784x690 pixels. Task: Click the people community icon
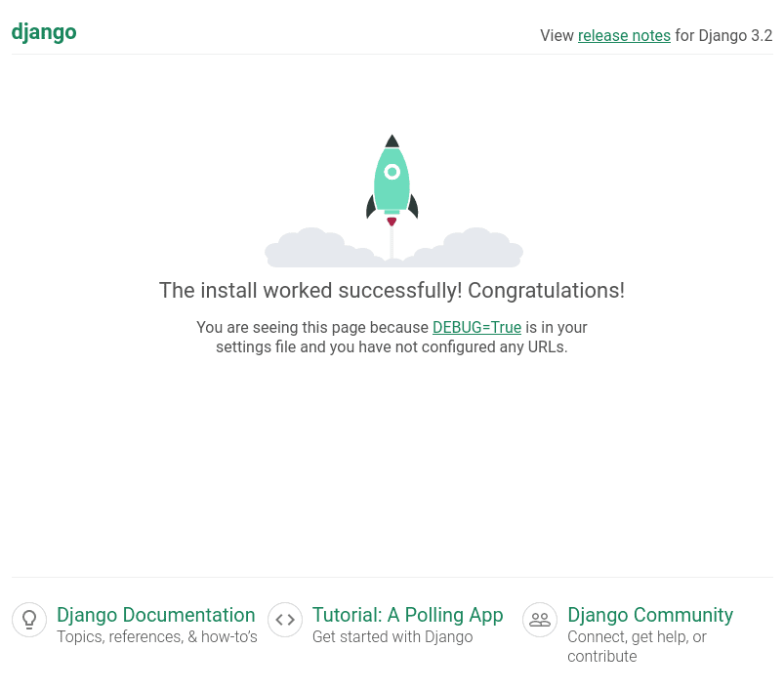(540, 620)
